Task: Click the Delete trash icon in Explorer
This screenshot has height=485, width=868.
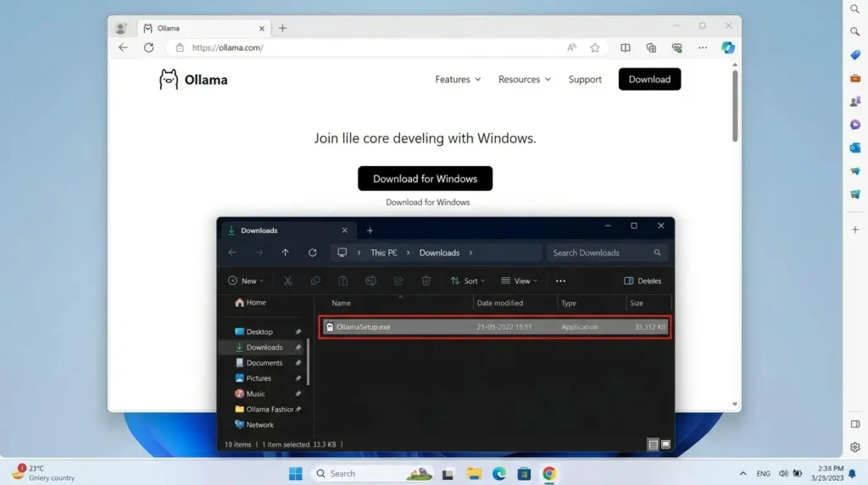Action: (x=426, y=281)
